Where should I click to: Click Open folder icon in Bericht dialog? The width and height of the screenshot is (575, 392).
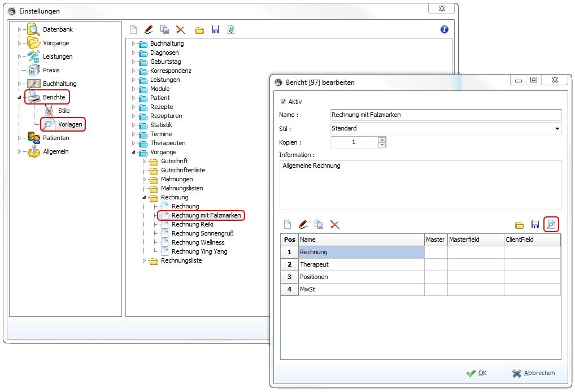(x=519, y=225)
